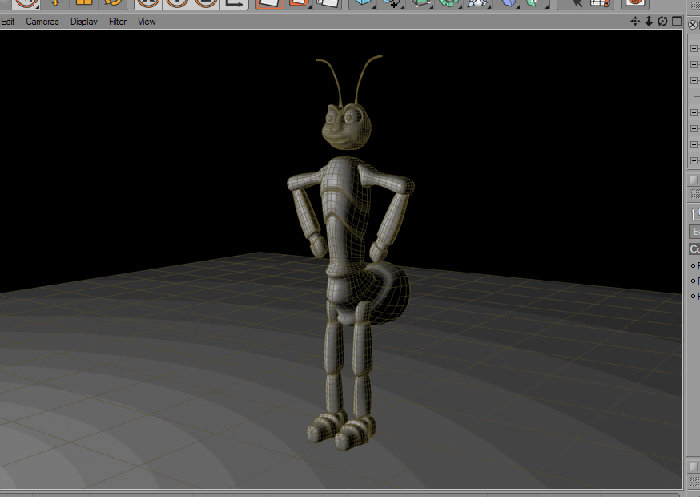Click the render to picture viewer icon

(299, 4)
